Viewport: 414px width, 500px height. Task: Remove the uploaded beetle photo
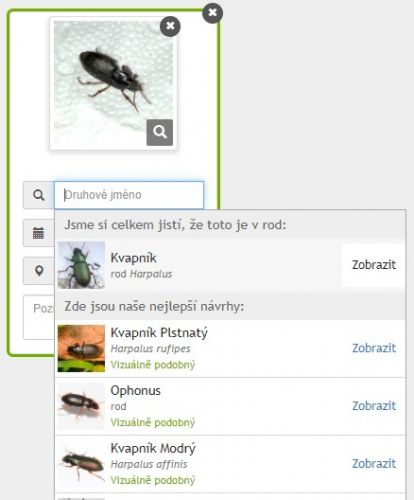tap(170, 26)
